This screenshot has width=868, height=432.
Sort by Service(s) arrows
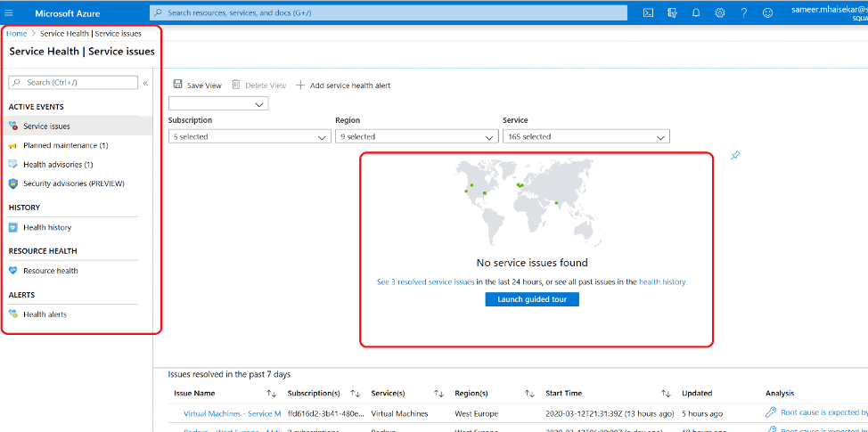pyautogui.click(x=439, y=394)
